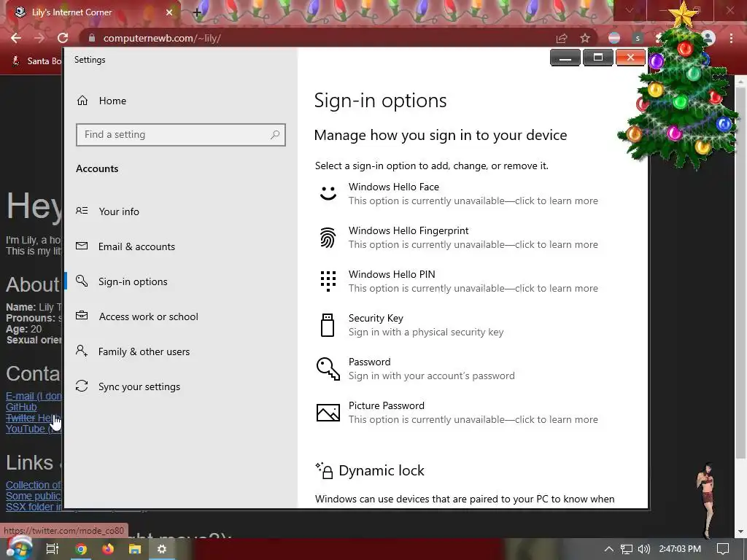Open Sync your settings page
The height and width of the screenshot is (560, 747).
[x=139, y=386]
